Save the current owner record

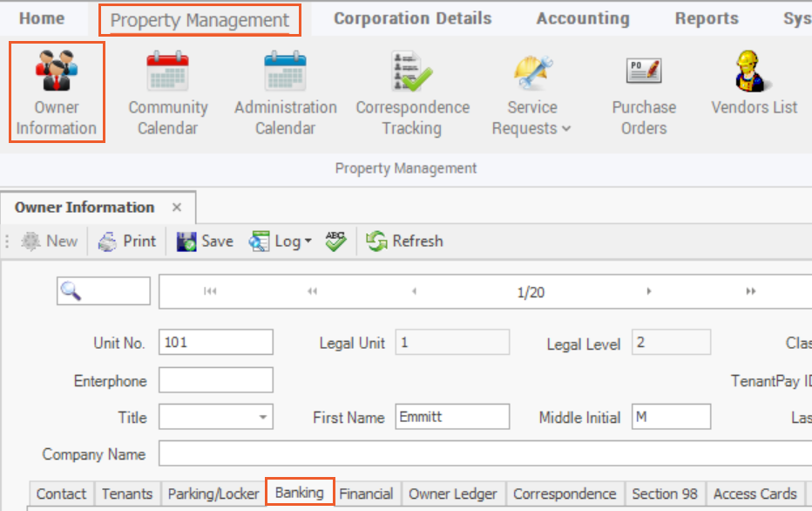click(205, 242)
